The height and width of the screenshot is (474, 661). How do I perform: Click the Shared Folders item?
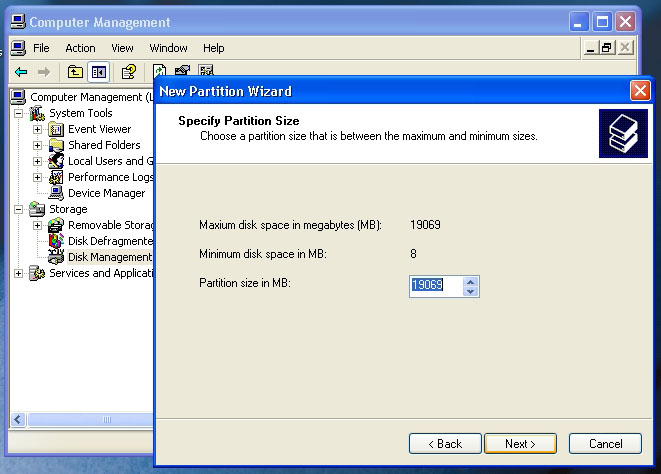[104, 145]
